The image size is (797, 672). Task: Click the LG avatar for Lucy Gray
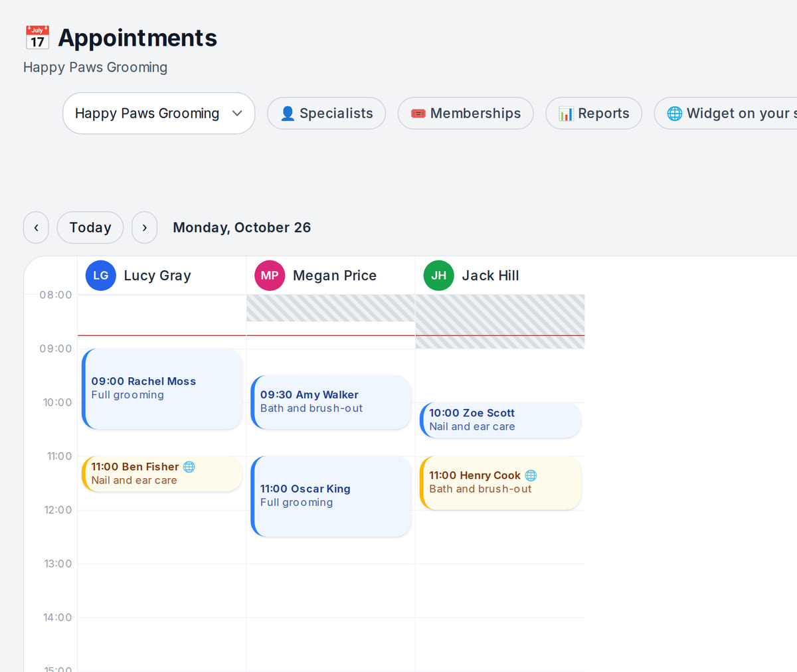point(101,276)
